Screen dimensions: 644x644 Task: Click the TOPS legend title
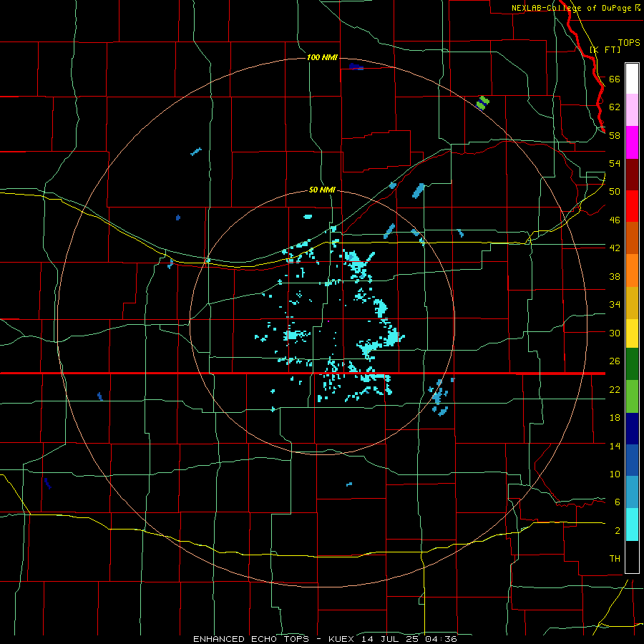click(x=629, y=42)
